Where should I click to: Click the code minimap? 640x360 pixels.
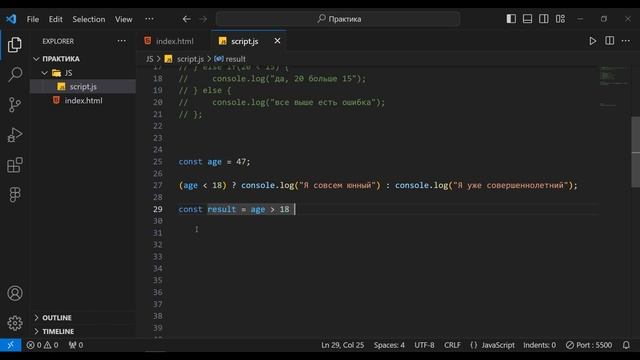[613, 87]
